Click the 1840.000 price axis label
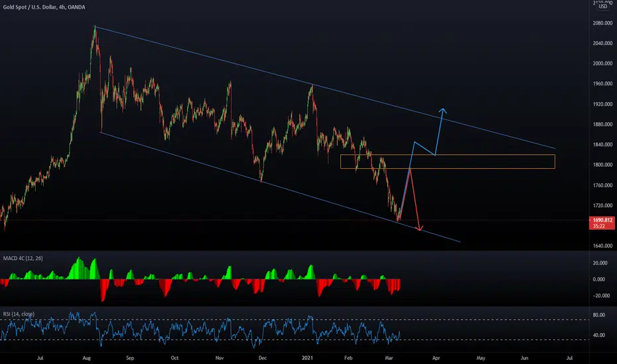 click(602, 144)
